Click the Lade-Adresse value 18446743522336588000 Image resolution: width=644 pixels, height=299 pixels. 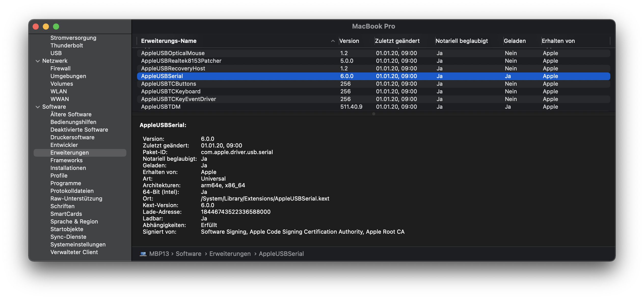(x=236, y=212)
